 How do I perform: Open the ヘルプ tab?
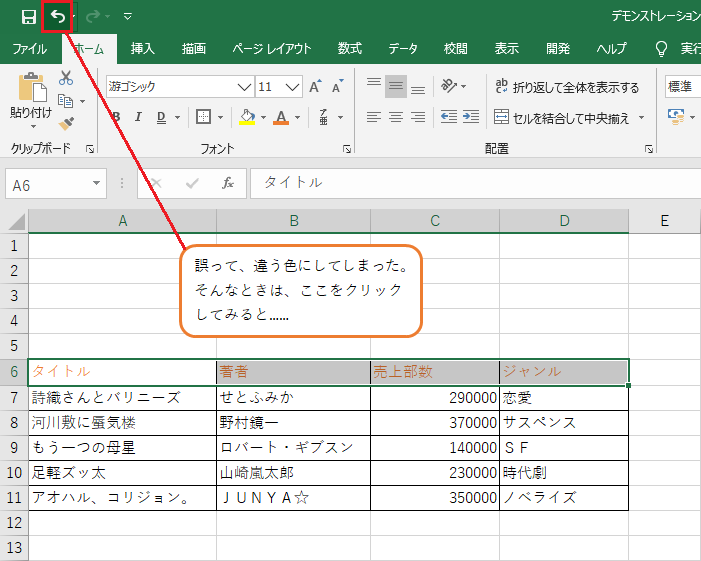[x=611, y=48]
